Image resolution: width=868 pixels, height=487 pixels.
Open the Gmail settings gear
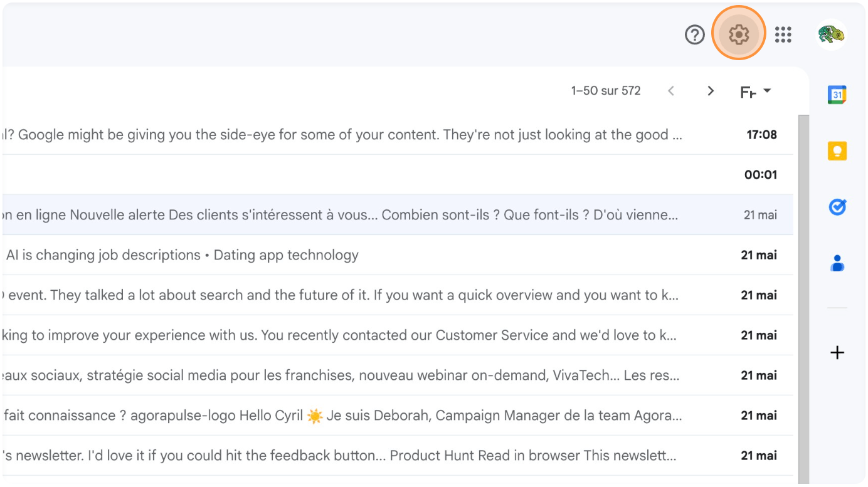click(x=739, y=34)
